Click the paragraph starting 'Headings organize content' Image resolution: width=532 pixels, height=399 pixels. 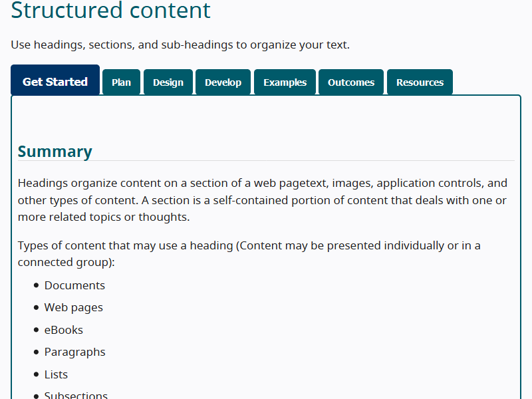point(263,199)
